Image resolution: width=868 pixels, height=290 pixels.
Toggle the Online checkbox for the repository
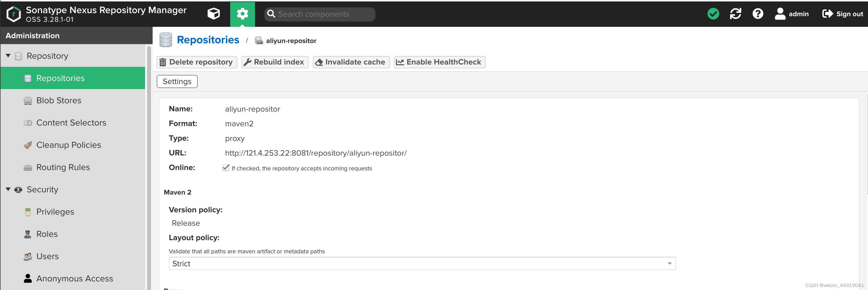tap(226, 168)
